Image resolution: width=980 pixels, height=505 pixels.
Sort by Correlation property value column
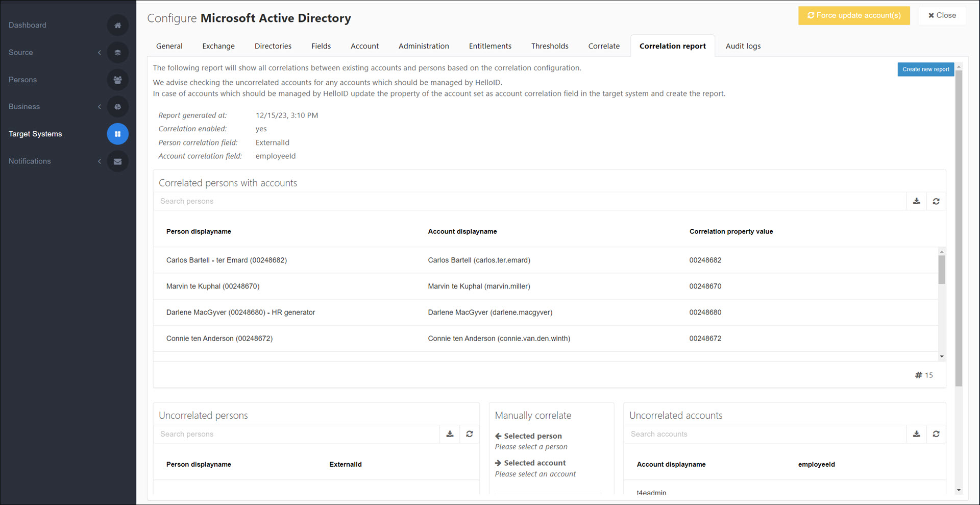pyautogui.click(x=731, y=231)
